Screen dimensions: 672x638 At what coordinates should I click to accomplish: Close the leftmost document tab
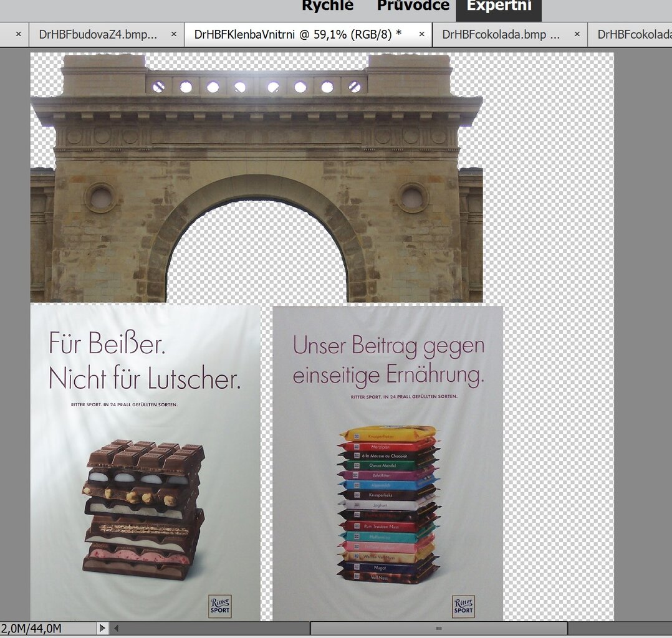pos(19,34)
